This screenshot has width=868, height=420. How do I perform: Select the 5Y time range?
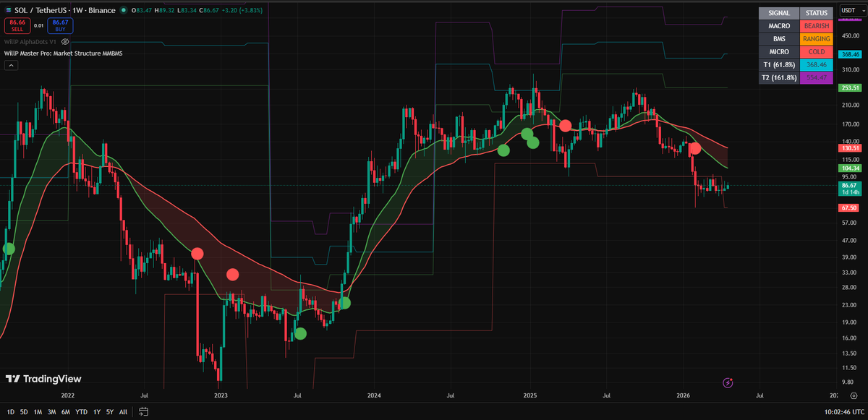pyautogui.click(x=109, y=412)
